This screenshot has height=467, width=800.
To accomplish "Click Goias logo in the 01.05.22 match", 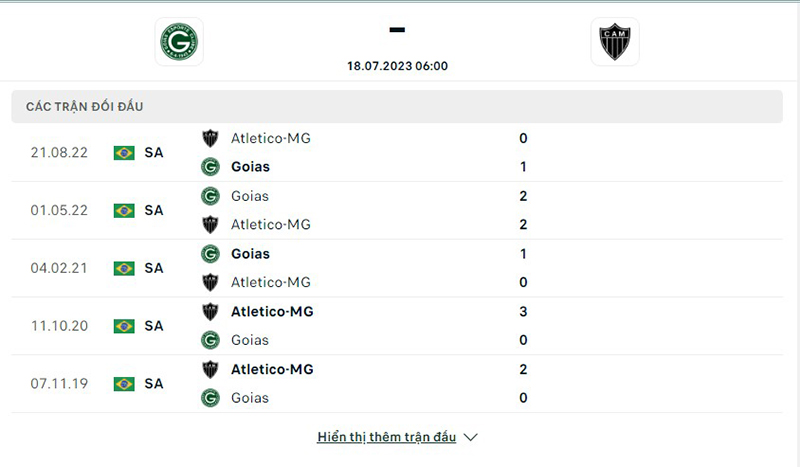I will point(210,196).
